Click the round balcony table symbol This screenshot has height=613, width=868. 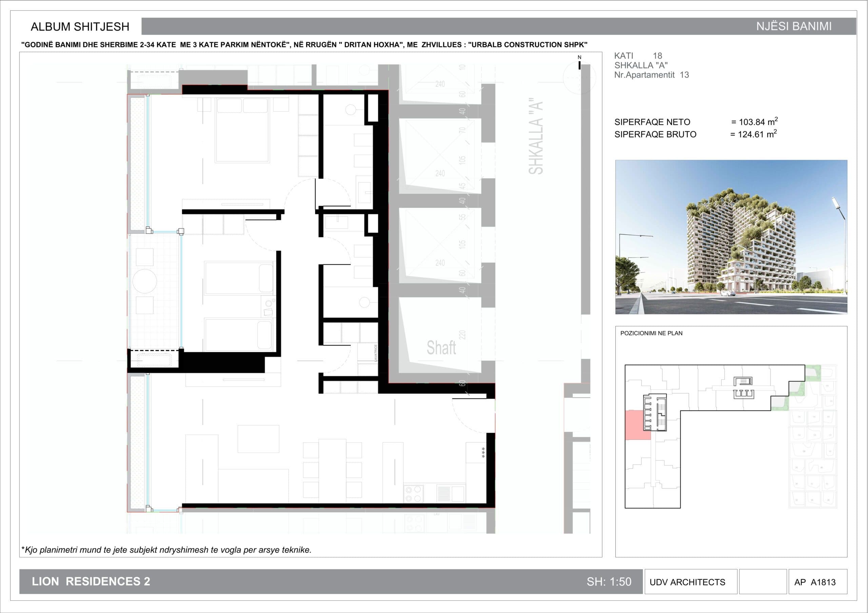pos(145,281)
